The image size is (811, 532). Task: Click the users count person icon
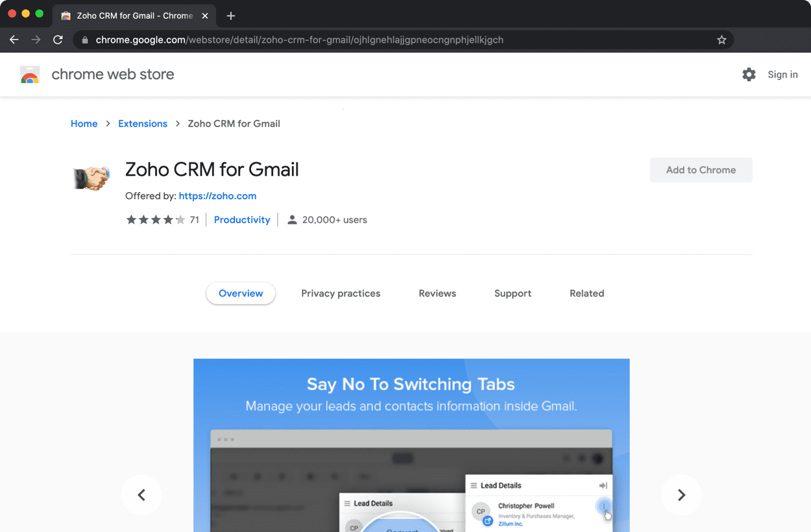point(293,219)
